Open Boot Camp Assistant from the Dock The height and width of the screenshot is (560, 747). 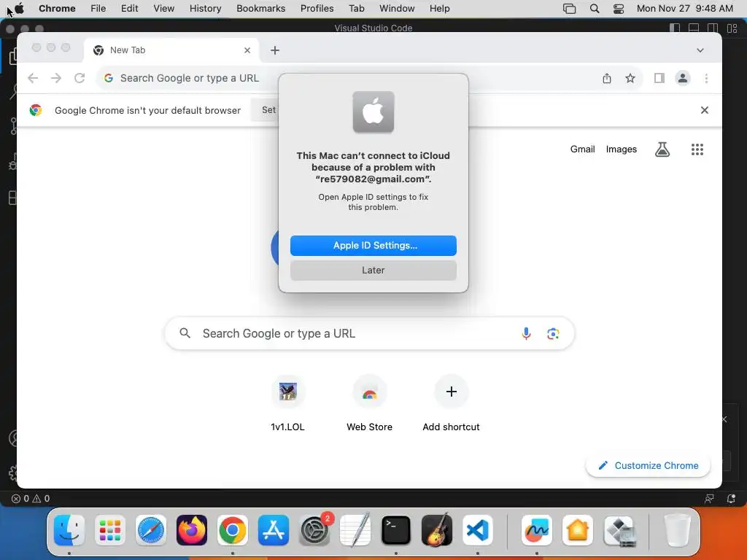pyautogui.click(x=619, y=531)
